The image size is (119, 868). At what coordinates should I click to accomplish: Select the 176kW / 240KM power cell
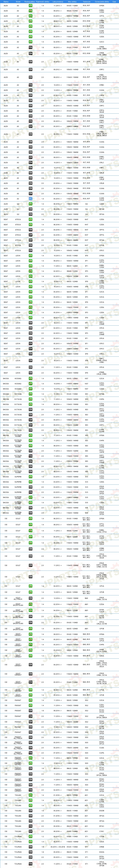click(72, 748)
